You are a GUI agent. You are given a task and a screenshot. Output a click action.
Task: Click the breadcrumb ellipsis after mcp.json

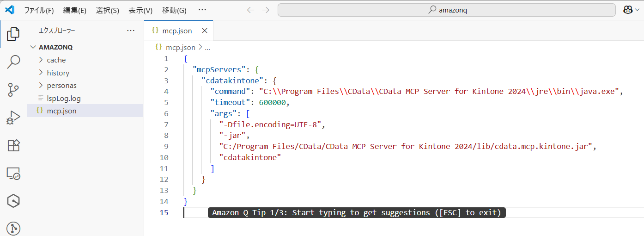pos(207,47)
